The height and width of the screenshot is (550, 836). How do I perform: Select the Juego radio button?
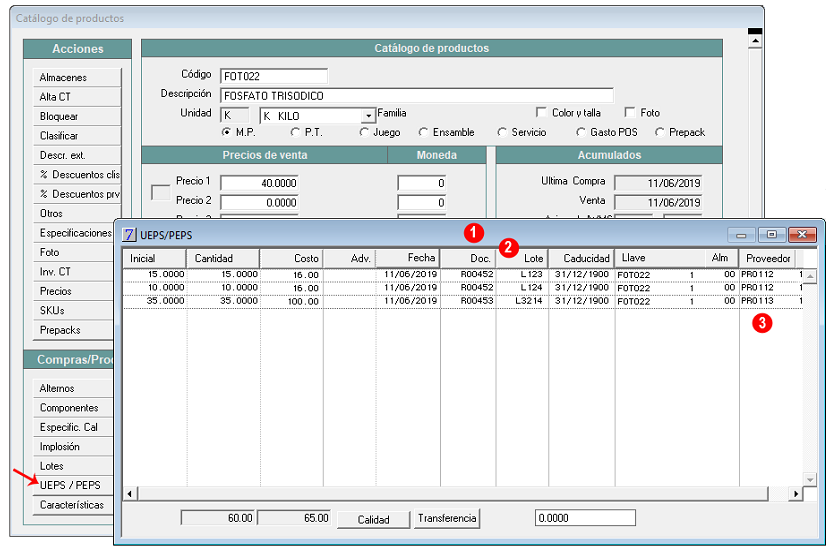(x=364, y=132)
